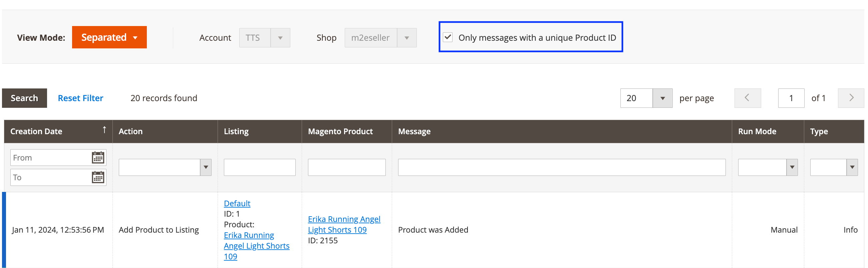The width and height of the screenshot is (868, 268).
Task: Open the From date calendar picker
Action: (98, 158)
